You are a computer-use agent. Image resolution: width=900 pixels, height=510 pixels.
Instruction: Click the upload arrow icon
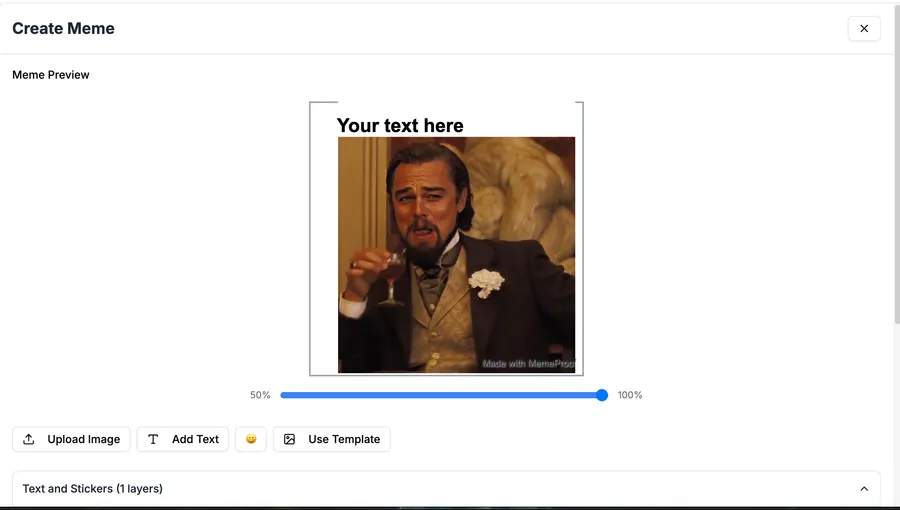pyautogui.click(x=29, y=439)
